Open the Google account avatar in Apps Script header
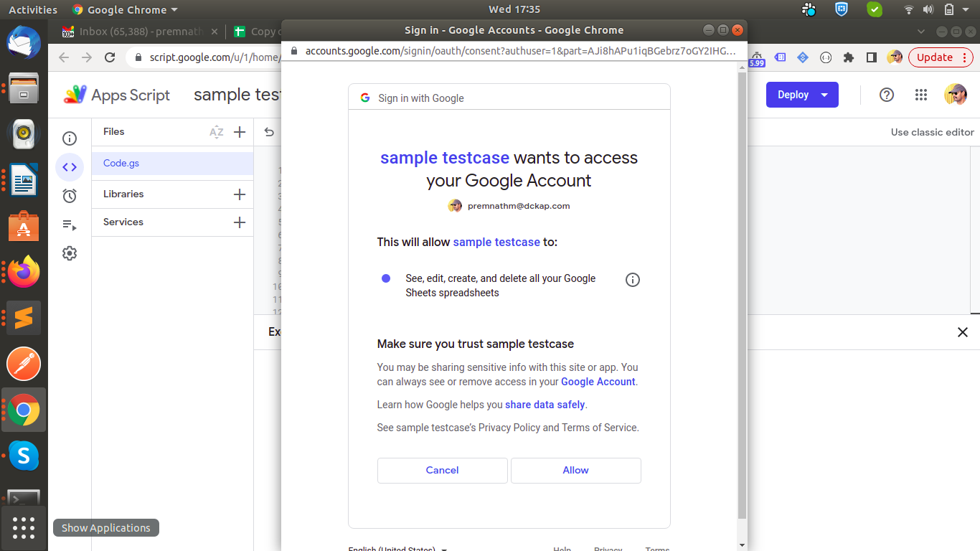The image size is (980, 551). [956, 95]
